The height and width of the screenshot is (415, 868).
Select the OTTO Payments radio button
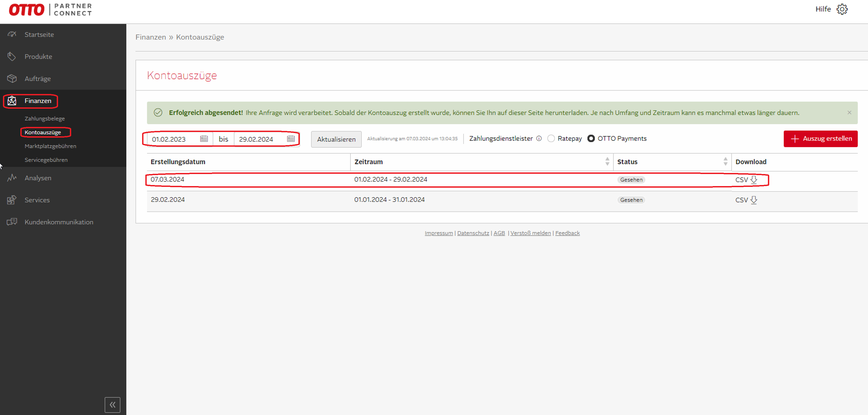coord(591,139)
